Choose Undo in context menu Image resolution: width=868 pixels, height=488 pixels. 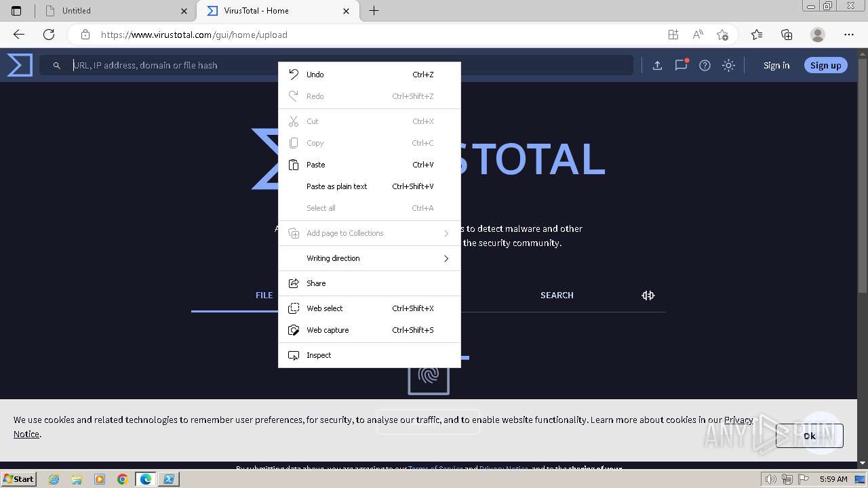(x=370, y=75)
